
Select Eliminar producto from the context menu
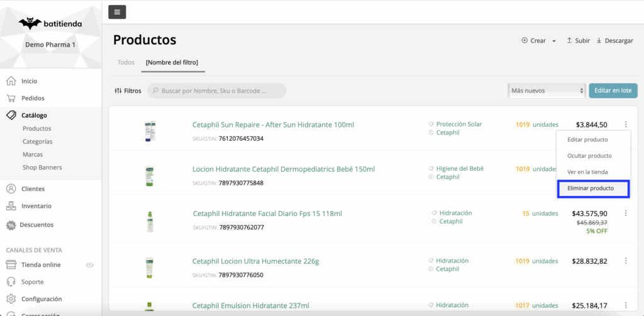pyautogui.click(x=590, y=188)
